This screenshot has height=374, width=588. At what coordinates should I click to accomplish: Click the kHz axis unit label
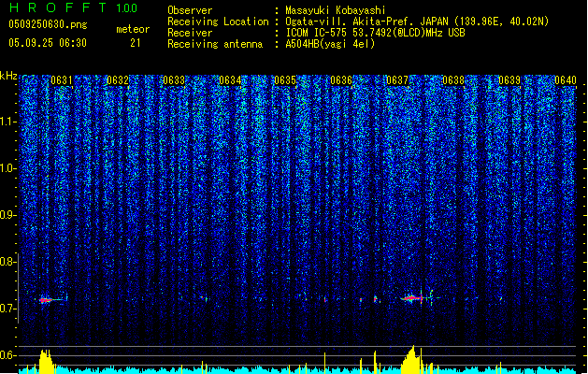[8, 76]
